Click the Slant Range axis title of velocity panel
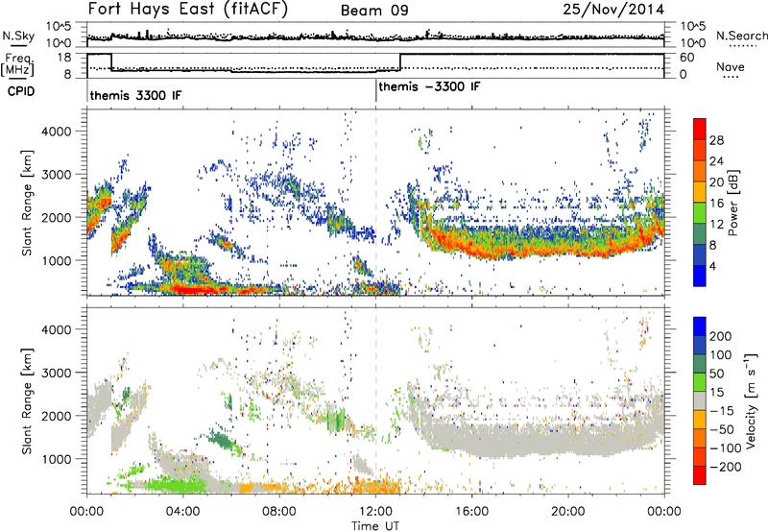 (x=27, y=400)
